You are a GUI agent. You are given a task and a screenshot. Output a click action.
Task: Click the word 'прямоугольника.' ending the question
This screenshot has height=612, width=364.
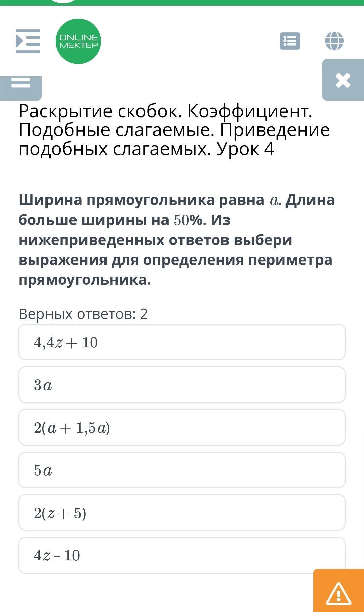85,280
